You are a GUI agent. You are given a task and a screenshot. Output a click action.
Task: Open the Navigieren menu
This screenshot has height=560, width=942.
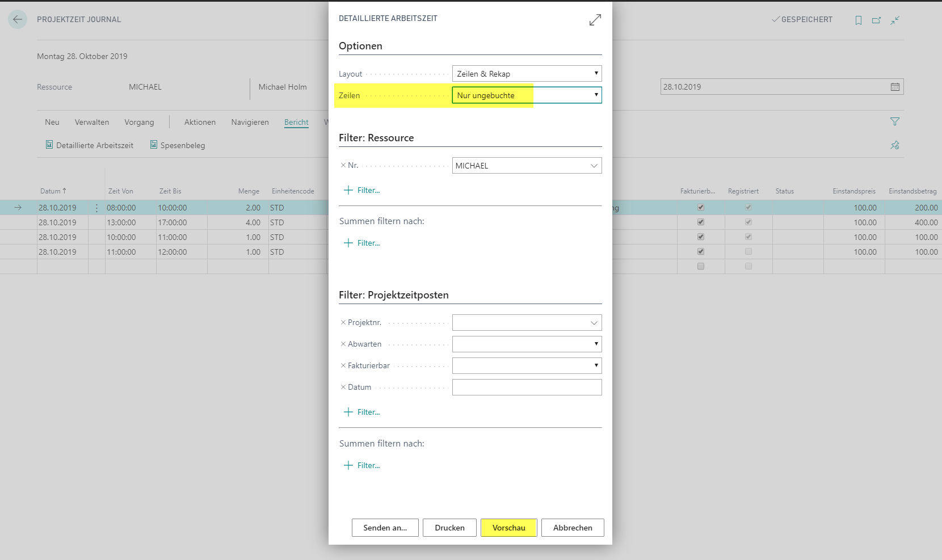click(x=250, y=122)
